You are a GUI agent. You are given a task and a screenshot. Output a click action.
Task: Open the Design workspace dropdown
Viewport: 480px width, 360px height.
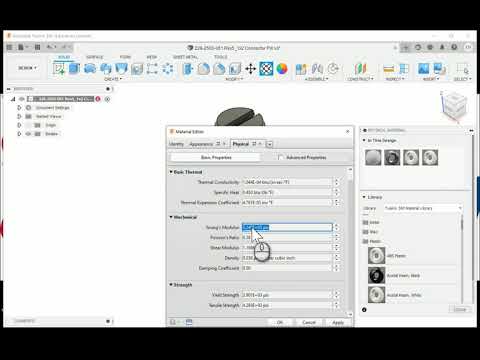[x=27, y=68]
